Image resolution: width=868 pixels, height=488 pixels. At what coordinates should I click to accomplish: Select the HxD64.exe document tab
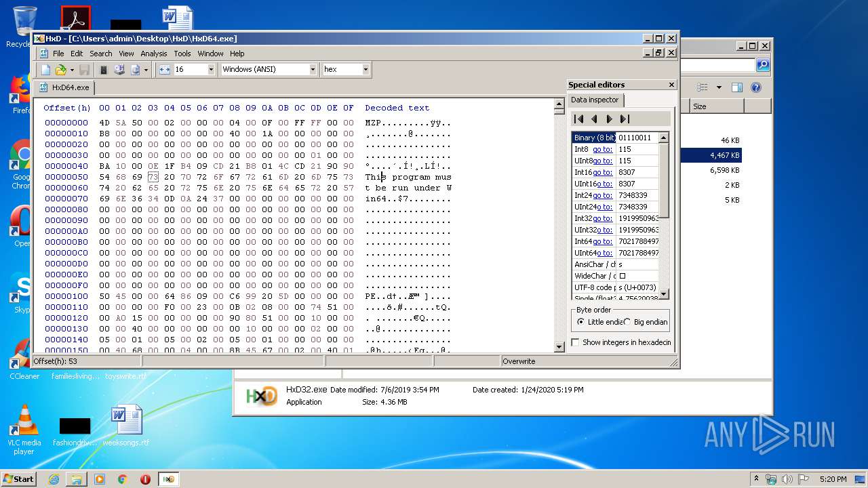pyautogui.click(x=65, y=87)
